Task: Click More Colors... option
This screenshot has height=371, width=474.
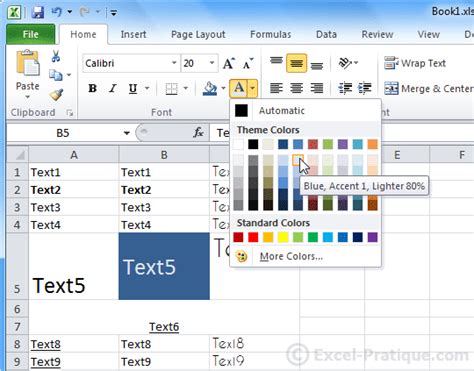Action: pos(305,256)
